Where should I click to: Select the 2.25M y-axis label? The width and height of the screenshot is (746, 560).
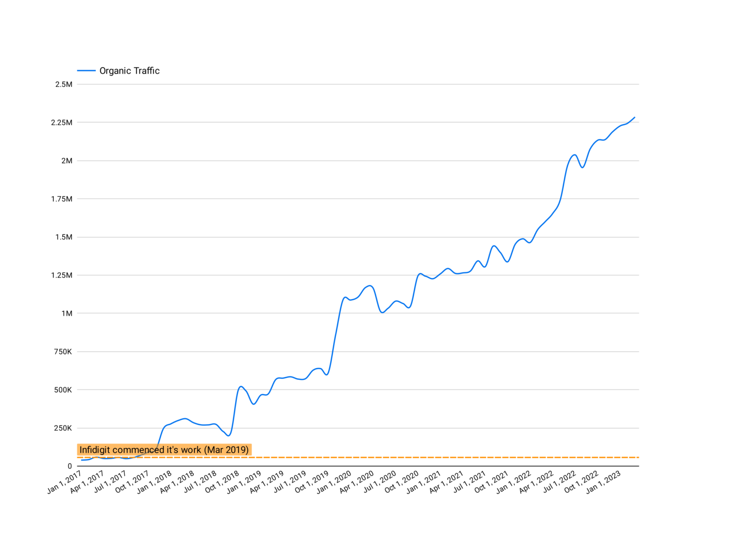point(62,122)
